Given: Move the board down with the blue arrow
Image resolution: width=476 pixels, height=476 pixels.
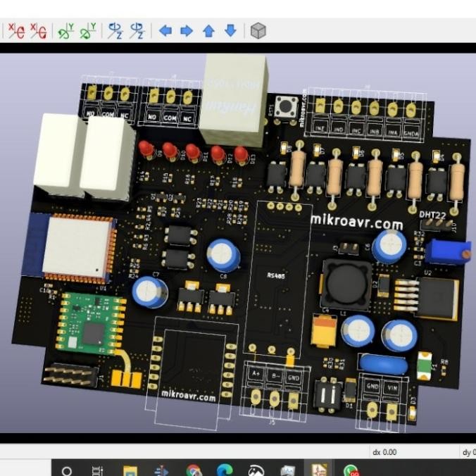Looking at the screenshot, I should (x=230, y=31).
